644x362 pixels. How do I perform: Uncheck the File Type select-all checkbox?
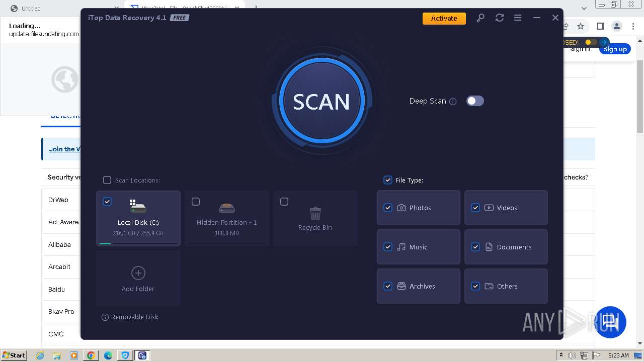point(388,180)
